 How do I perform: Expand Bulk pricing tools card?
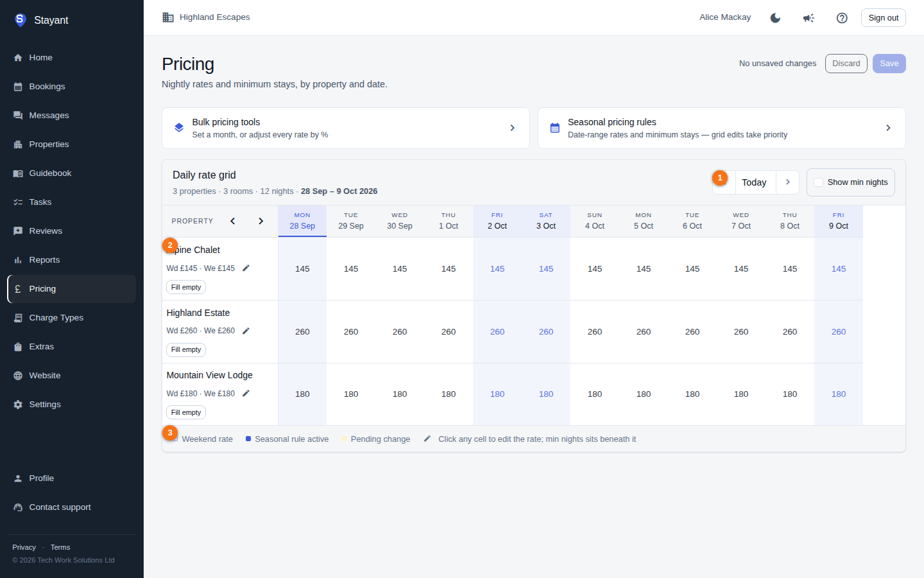(x=346, y=128)
